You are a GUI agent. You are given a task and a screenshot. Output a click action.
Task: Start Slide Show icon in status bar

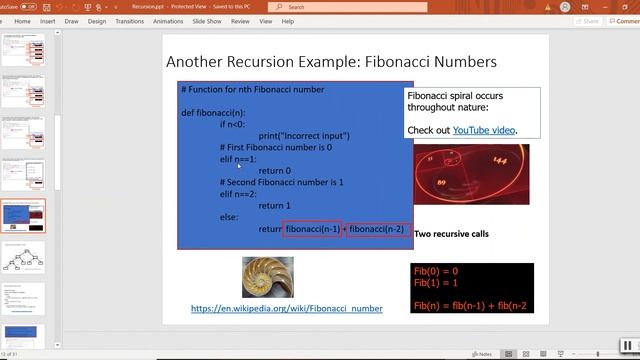point(561,354)
